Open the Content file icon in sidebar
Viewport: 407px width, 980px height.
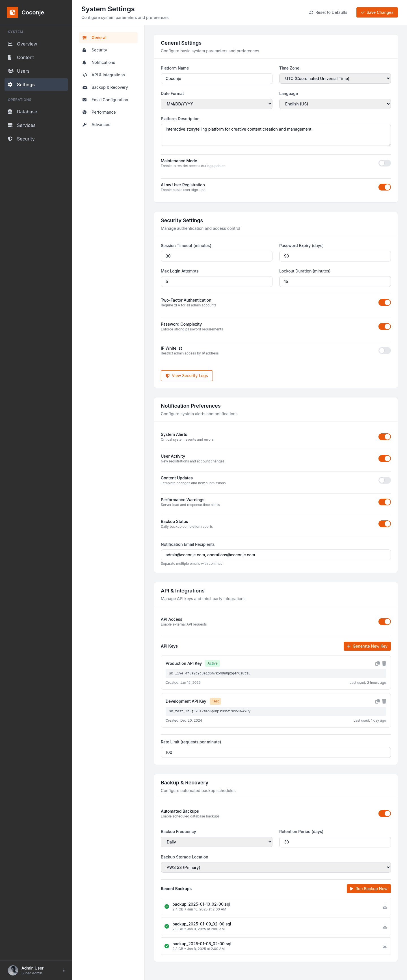tap(10, 57)
